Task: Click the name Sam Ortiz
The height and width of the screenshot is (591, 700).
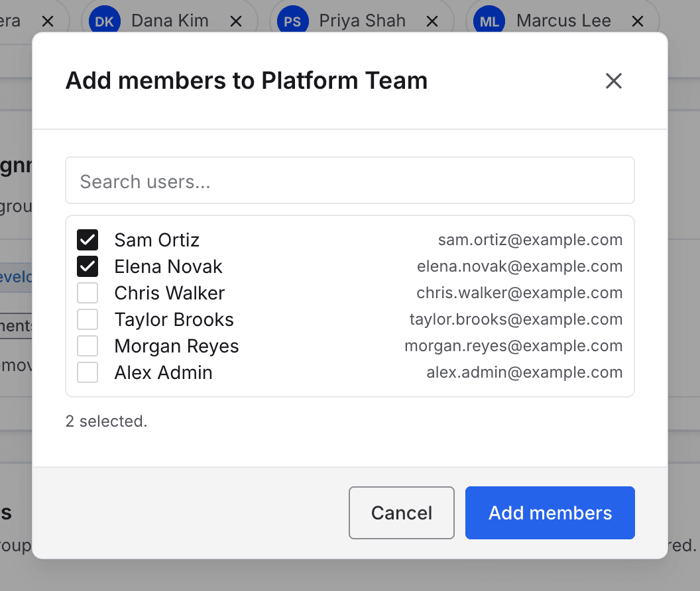Action: point(156,240)
